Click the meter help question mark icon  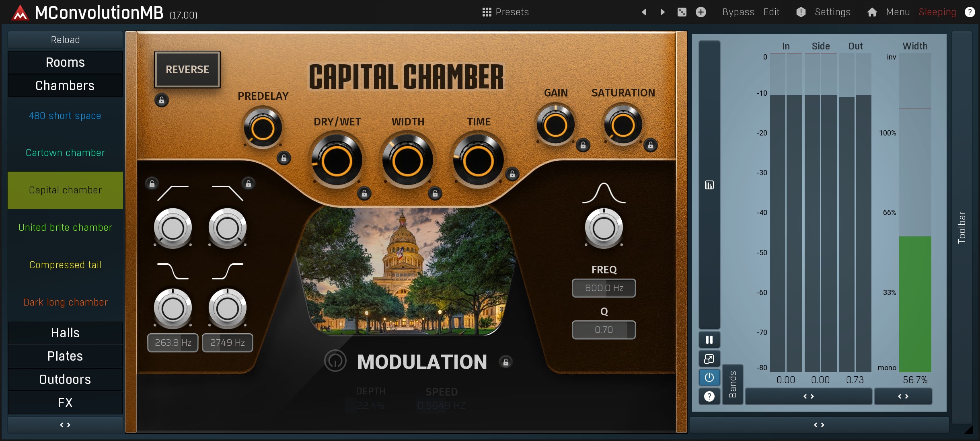709,396
